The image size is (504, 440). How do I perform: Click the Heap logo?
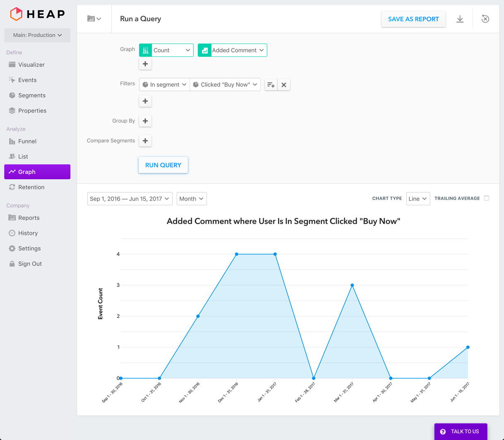(x=37, y=14)
